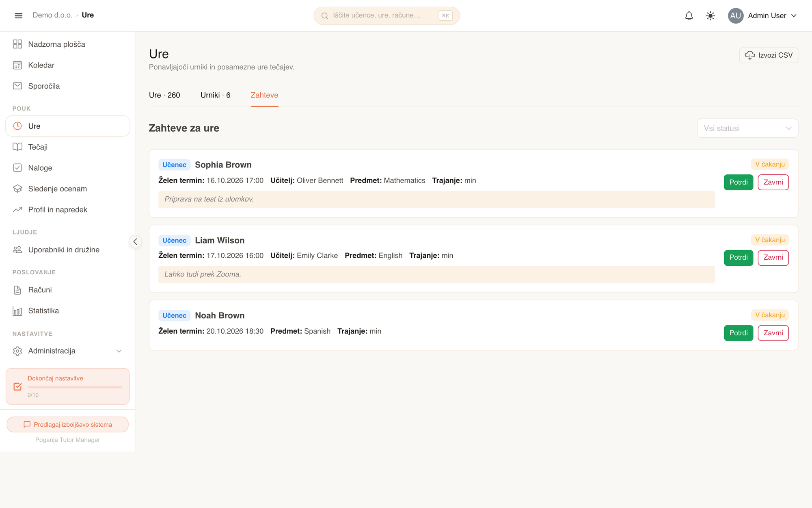This screenshot has height=508, width=812.
Task: Click Poganja Tutor Manager footer text
Action: click(x=67, y=440)
